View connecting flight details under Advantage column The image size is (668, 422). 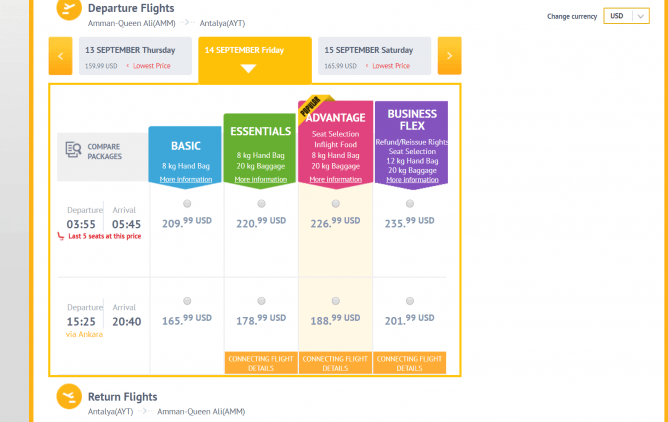[x=335, y=363]
